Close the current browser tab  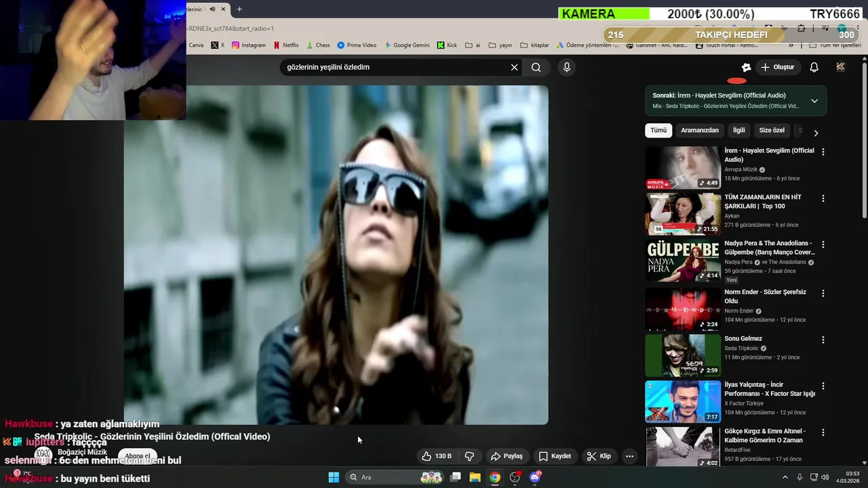pyautogui.click(x=223, y=9)
